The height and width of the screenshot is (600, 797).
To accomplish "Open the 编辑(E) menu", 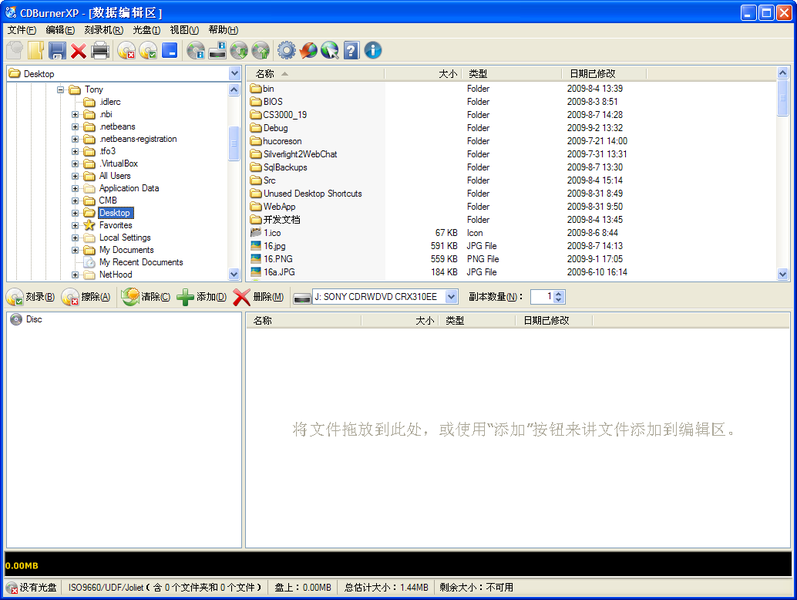I will coord(60,30).
